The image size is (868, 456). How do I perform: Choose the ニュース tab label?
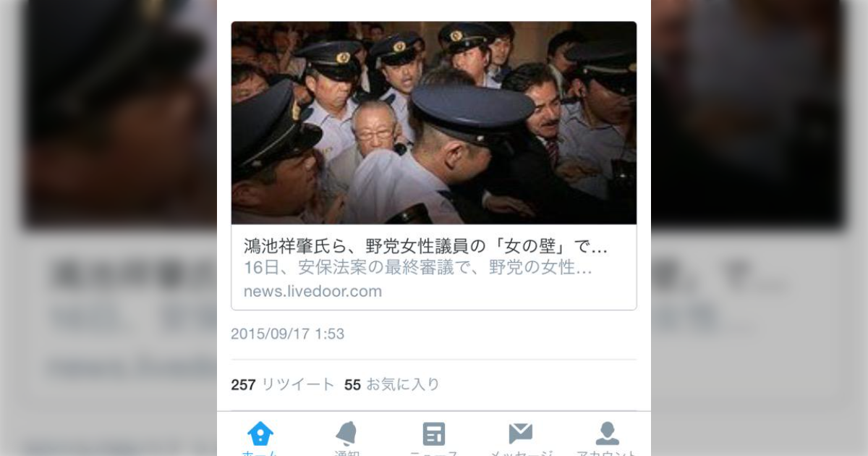coord(434,452)
